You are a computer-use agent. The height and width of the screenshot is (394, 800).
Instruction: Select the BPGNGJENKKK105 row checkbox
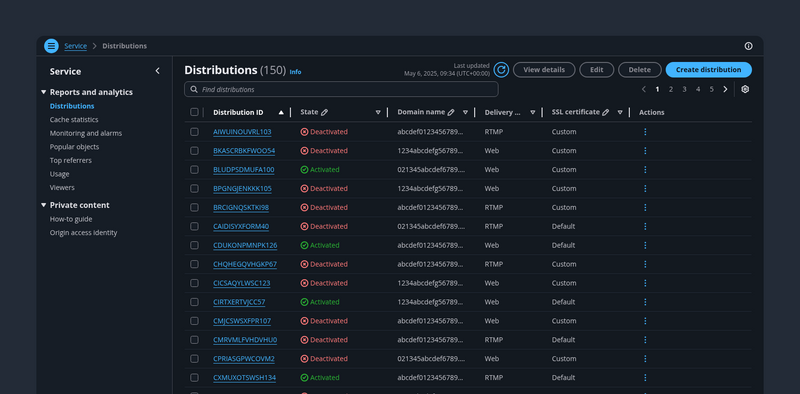[x=194, y=188]
